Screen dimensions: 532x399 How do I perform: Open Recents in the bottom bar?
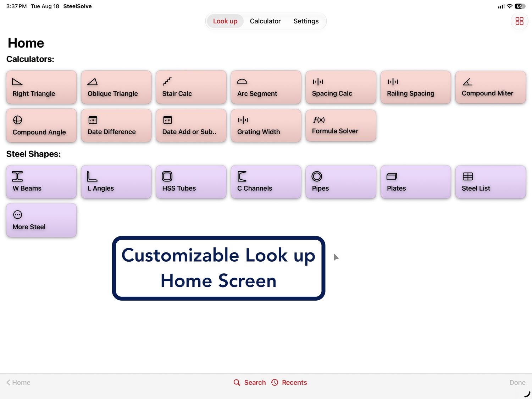289,382
